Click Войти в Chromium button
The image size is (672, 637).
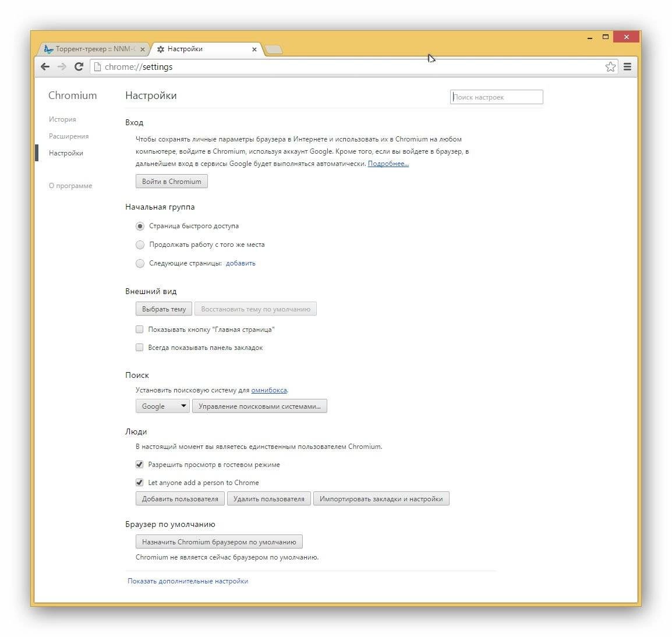(171, 181)
